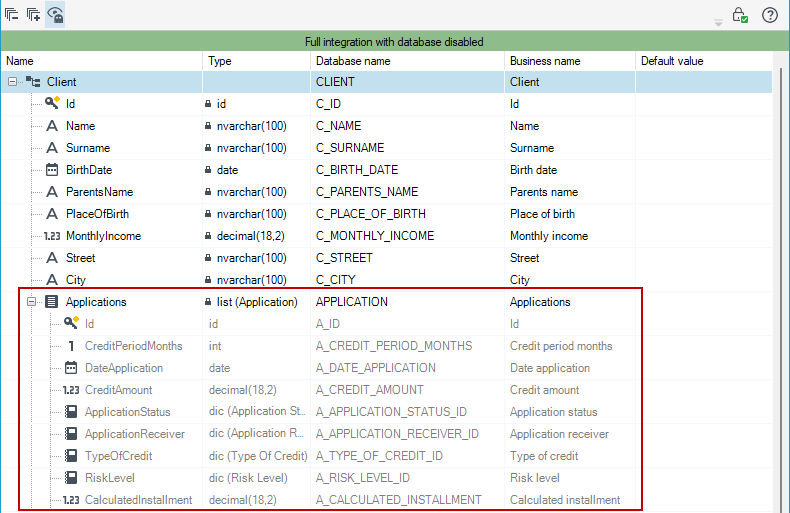Select the MonthlyIncome attribute row
The height and width of the screenshot is (513, 790).
[x=386, y=236]
